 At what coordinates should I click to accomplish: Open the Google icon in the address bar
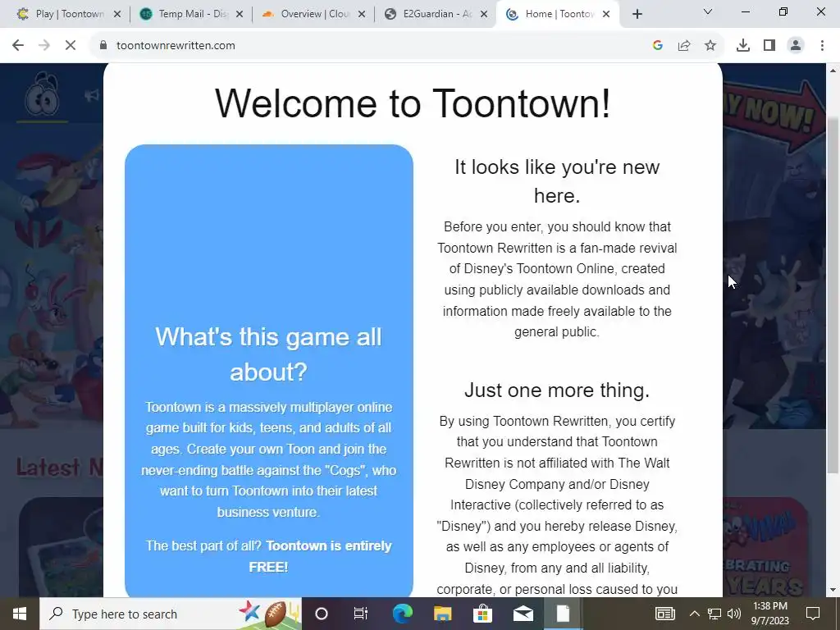pyautogui.click(x=658, y=46)
